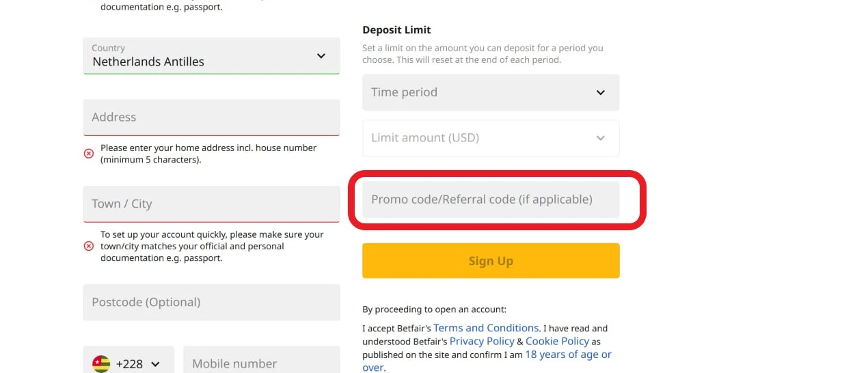Click the Postcode (Optional) field

coord(211,302)
